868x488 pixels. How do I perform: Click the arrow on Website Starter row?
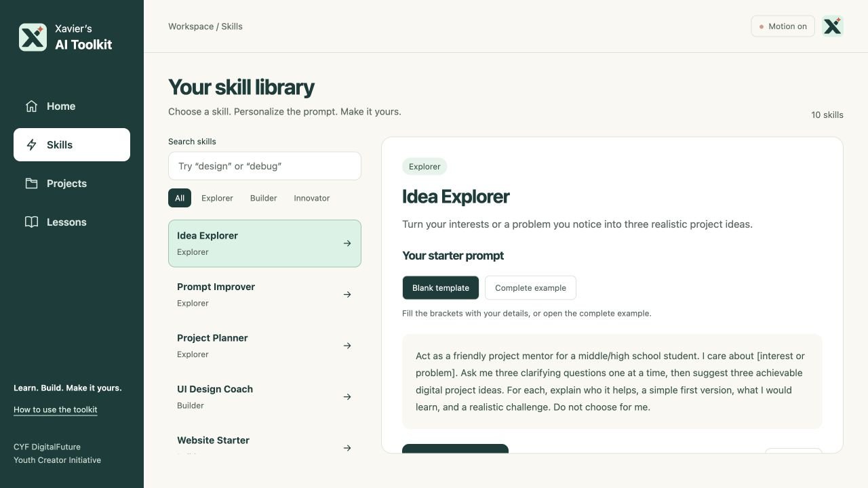347,448
